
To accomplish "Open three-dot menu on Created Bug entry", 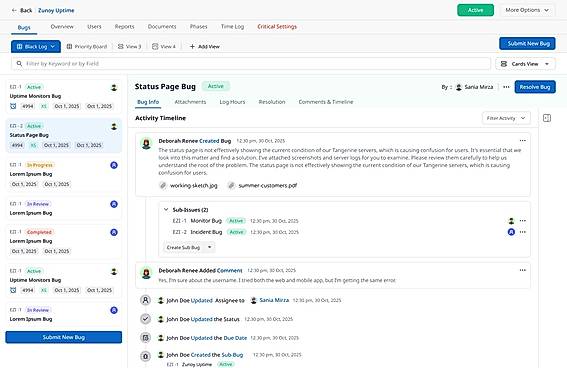I will pyautogui.click(x=523, y=141).
